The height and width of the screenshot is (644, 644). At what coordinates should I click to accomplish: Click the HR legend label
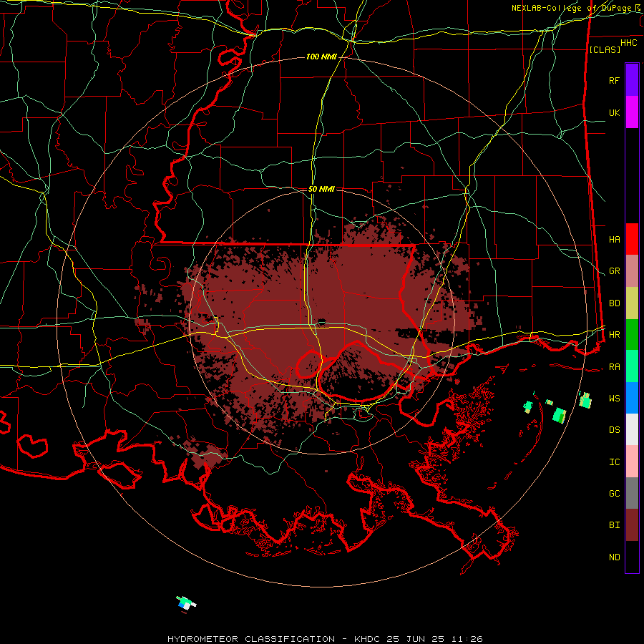[614, 335]
